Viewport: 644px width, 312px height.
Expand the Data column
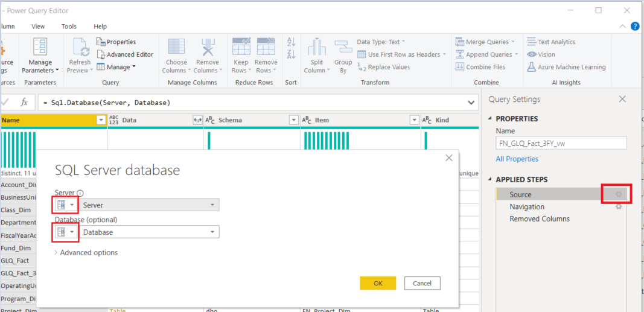(197, 120)
